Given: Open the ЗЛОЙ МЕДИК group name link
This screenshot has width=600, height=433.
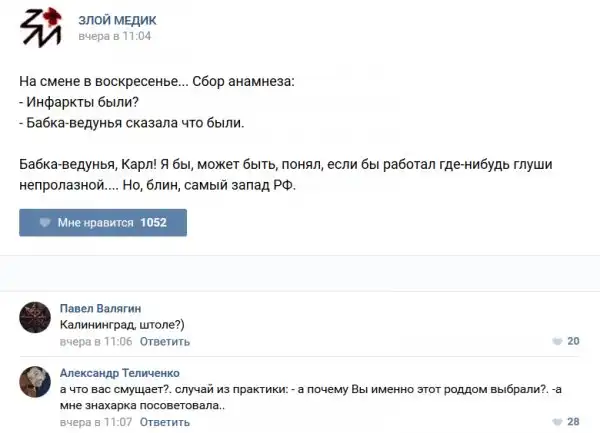Looking at the screenshot, I should point(116,20).
